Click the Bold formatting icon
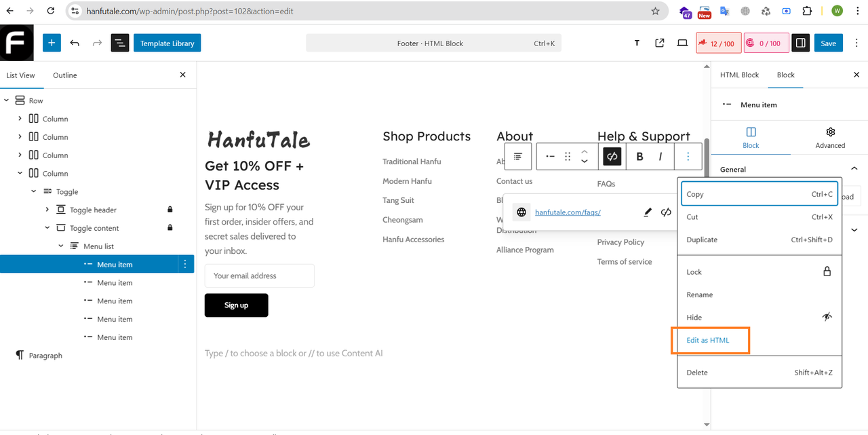This screenshot has width=868, height=435. click(x=639, y=156)
